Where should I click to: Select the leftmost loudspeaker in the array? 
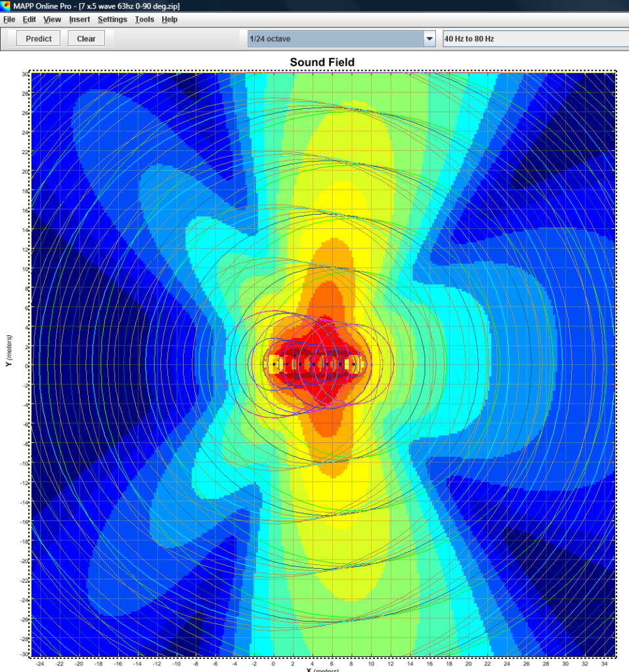coord(274,364)
